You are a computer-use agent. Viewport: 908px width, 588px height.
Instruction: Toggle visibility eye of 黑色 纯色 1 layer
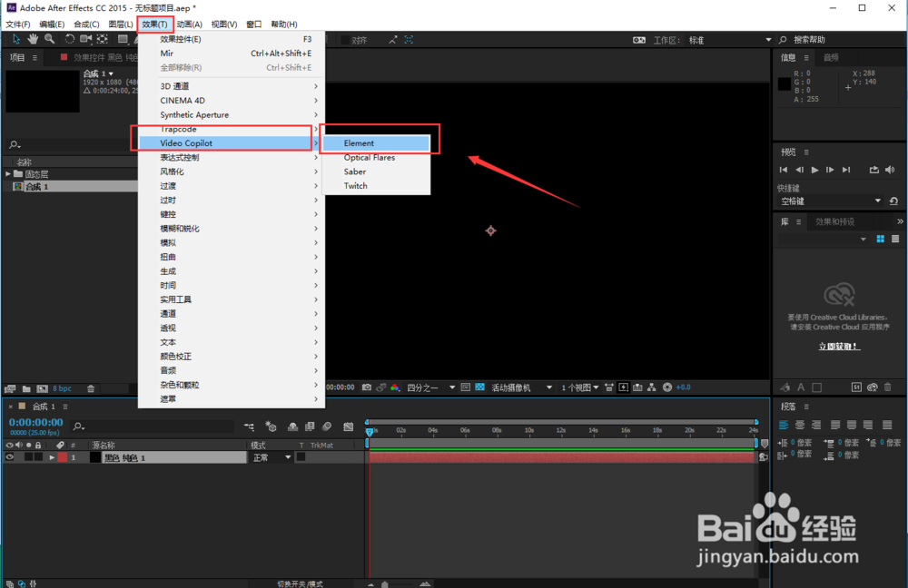click(10, 457)
